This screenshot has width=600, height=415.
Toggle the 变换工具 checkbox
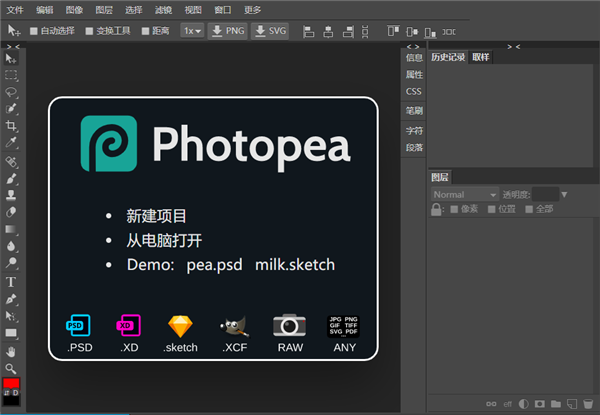[x=89, y=31]
